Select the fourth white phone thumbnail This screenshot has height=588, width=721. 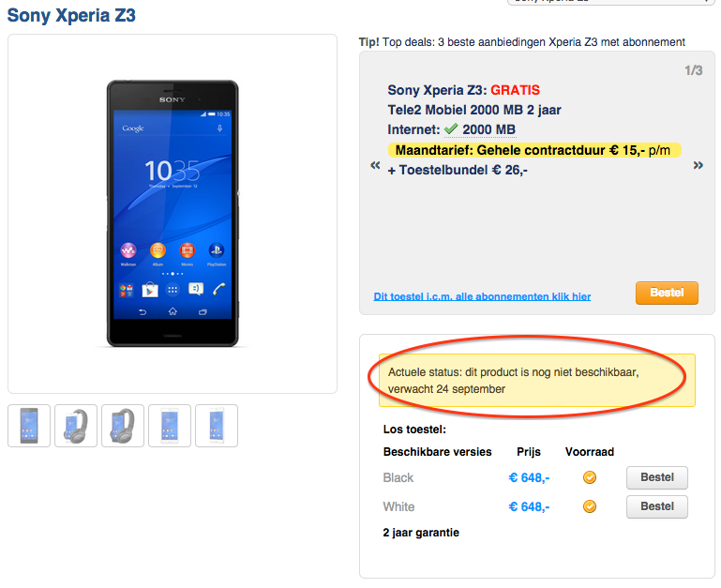[170, 426]
